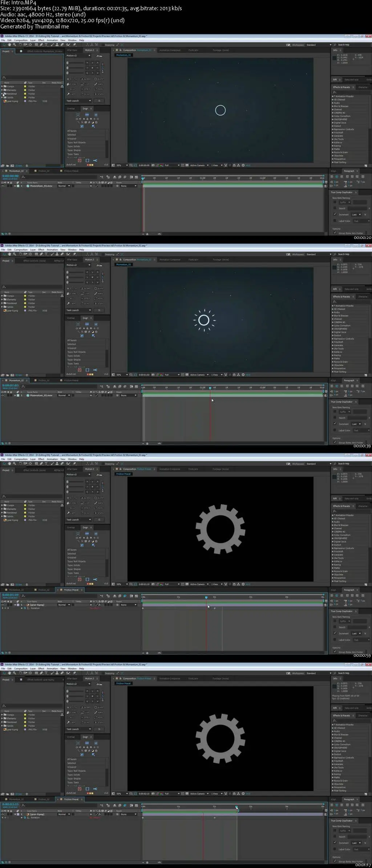Toggle Increment checkbox in 00:00:20 True Comp Duplicator
The image size is (372, 868).
coord(335,214)
